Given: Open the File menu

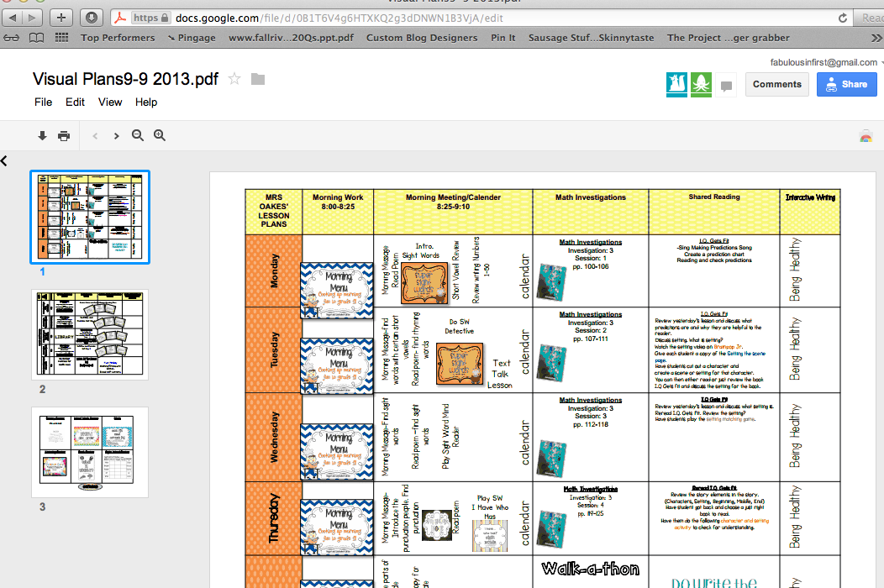Looking at the screenshot, I should pos(43,102).
